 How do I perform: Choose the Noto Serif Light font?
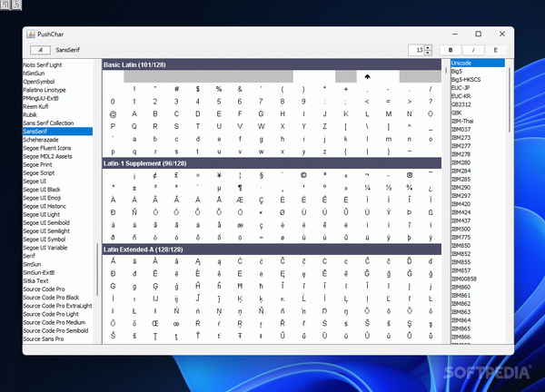pyautogui.click(x=43, y=65)
